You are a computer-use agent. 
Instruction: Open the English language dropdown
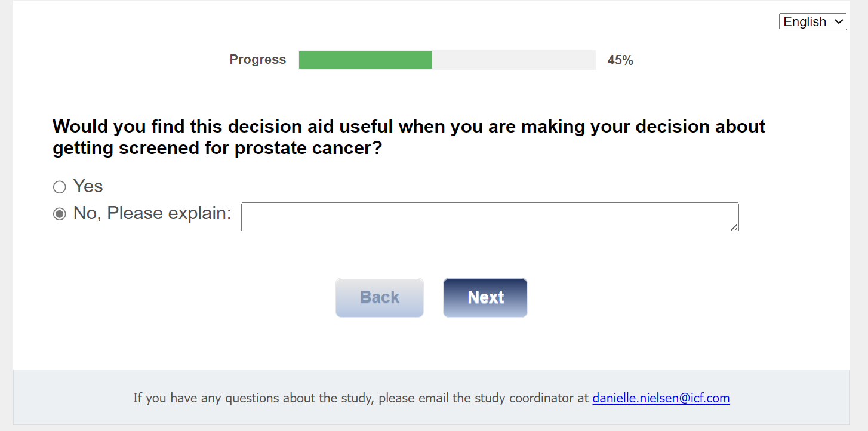pos(812,22)
